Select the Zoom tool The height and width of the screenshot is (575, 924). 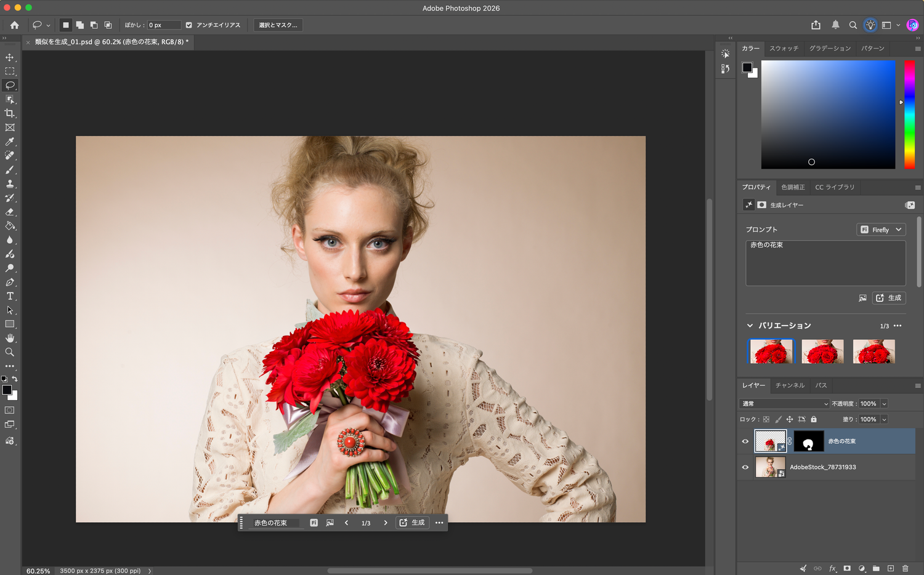[x=10, y=352]
